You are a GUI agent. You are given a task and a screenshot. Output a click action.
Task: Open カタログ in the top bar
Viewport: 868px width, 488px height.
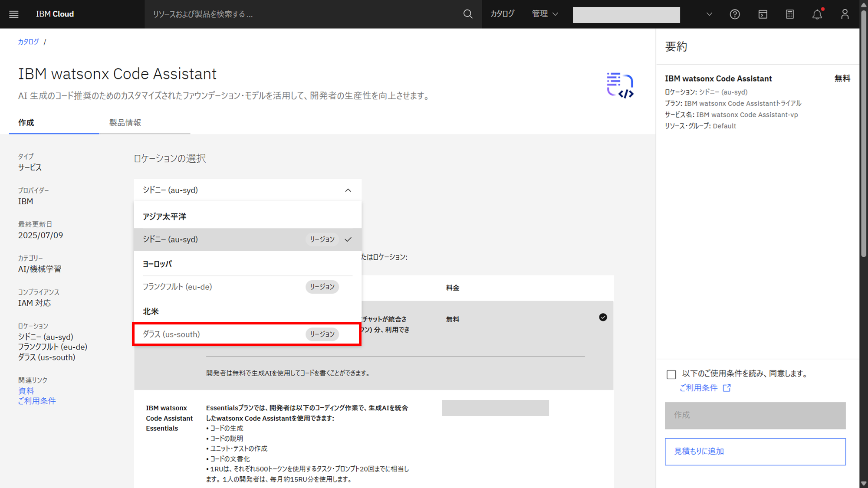tap(502, 14)
